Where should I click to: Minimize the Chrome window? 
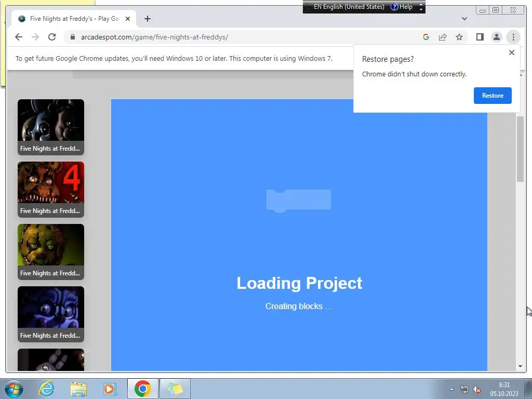pyautogui.click(x=483, y=10)
